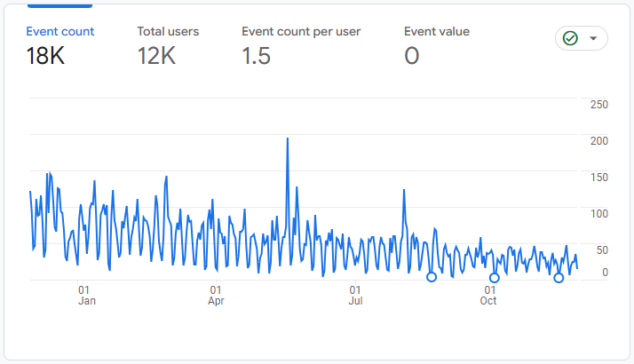Click the 12K total users value

(156, 56)
